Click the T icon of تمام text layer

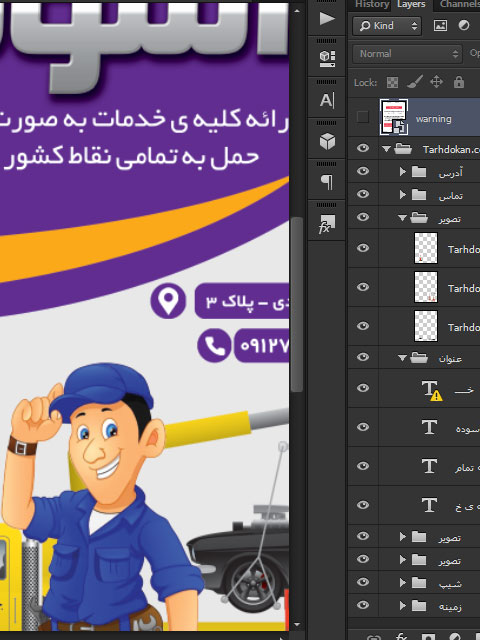(429, 466)
